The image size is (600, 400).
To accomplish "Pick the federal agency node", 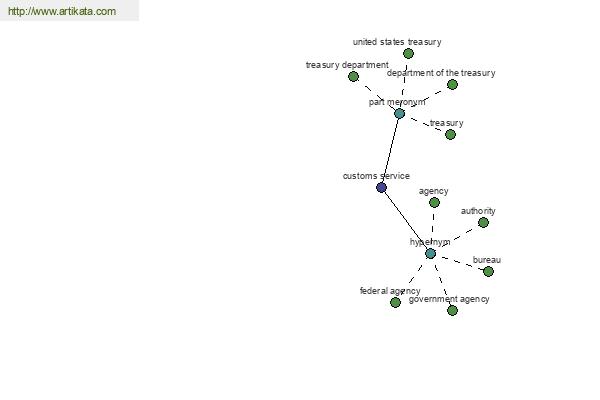I will click(395, 302).
